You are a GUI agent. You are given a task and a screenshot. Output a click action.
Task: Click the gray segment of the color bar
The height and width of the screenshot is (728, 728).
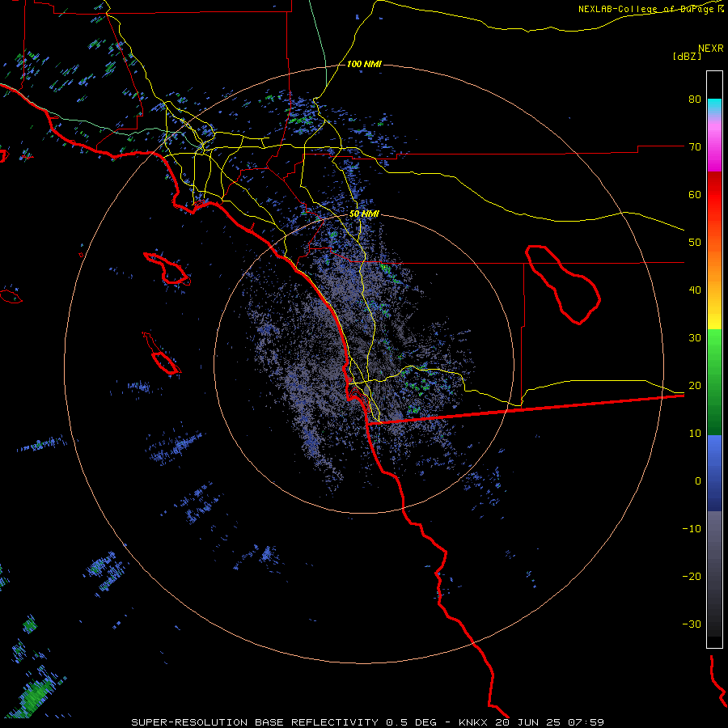pyautogui.click(x=714, y=574)
